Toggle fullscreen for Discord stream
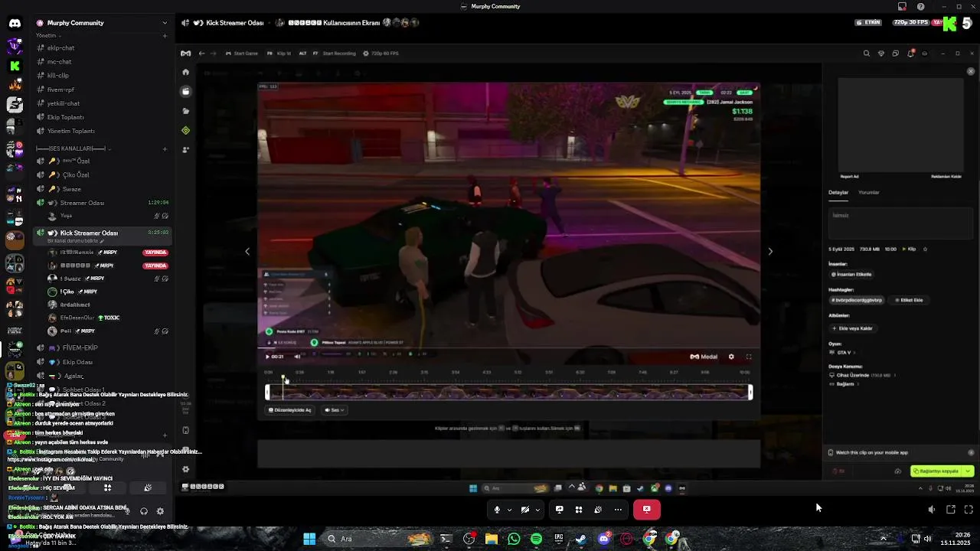 [969, 510]
